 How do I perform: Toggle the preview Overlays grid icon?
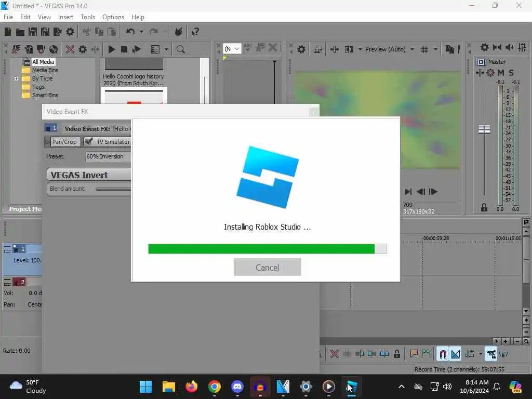[x=424, y=49]
